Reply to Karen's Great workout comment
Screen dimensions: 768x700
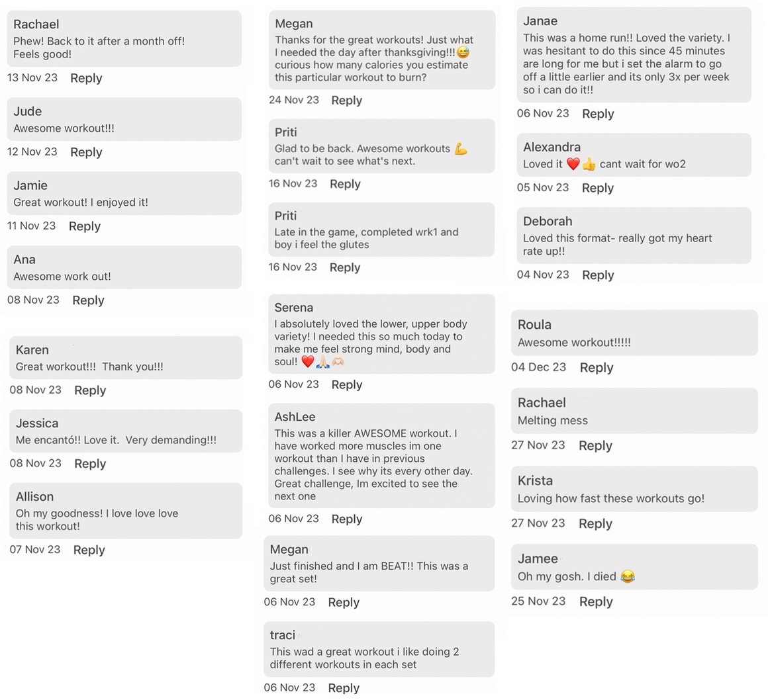pos(90,390)
